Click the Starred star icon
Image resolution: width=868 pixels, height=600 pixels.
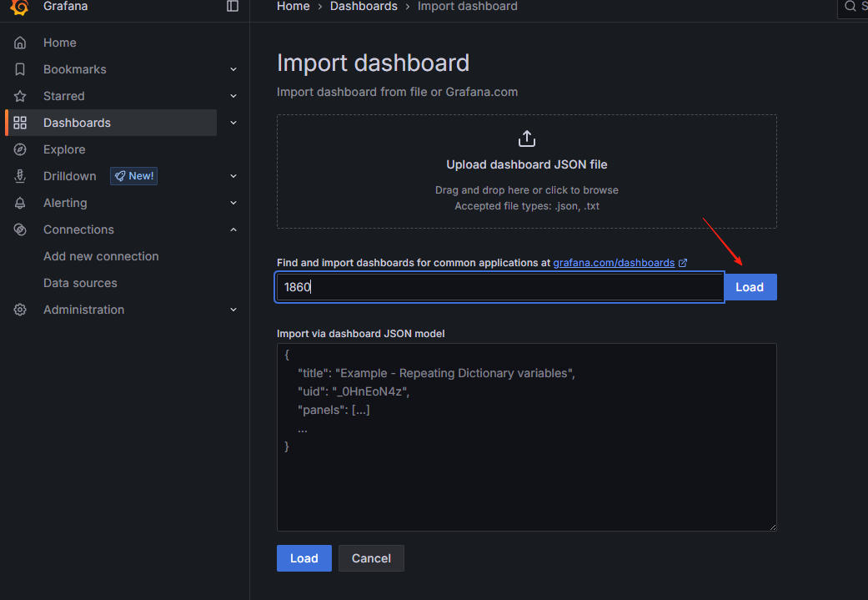pyautogui.click(x=20, y=96)
